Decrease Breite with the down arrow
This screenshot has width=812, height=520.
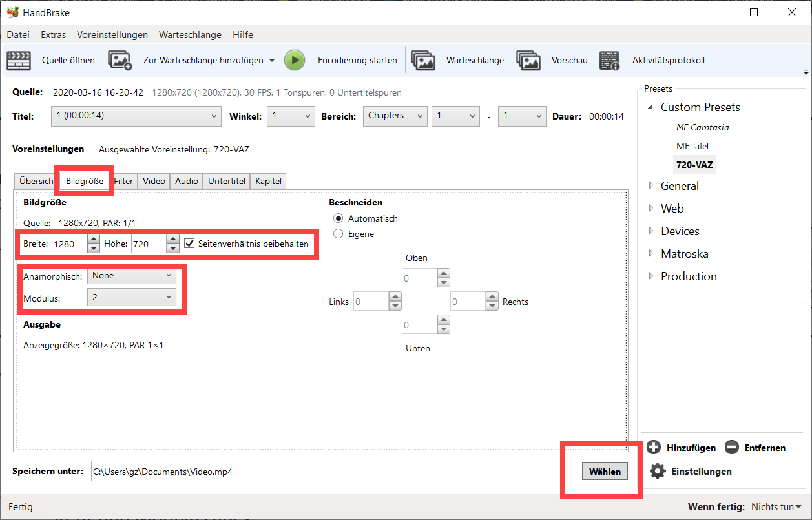click(93, 248)
